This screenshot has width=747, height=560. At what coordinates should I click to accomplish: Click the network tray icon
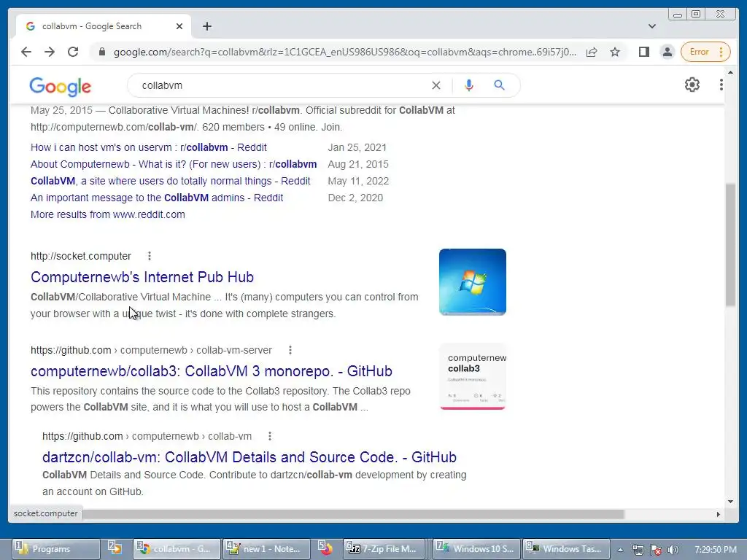point(638,550)
